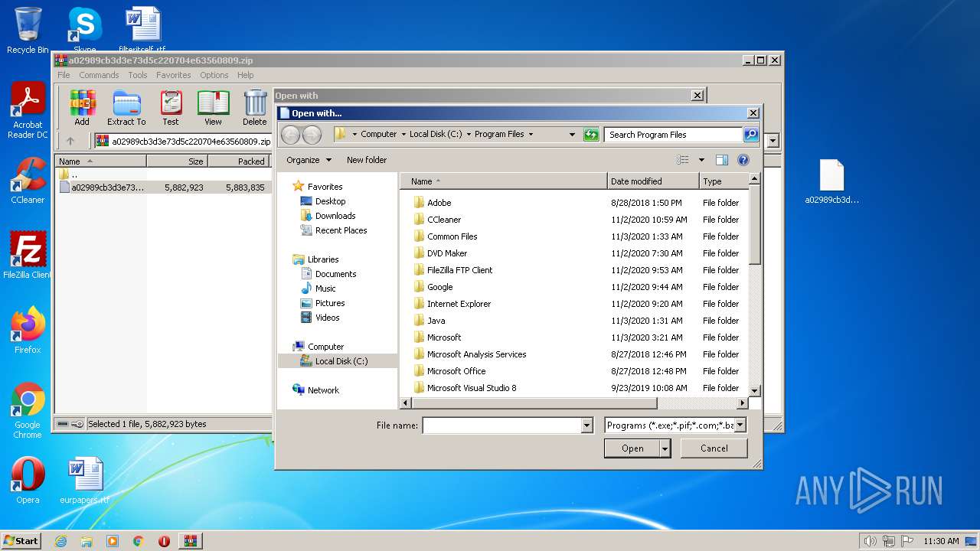The height and width of the screenshot is (551, 980).
Task: Toggle the preview pane button
Action: click(x=721, y=160)
